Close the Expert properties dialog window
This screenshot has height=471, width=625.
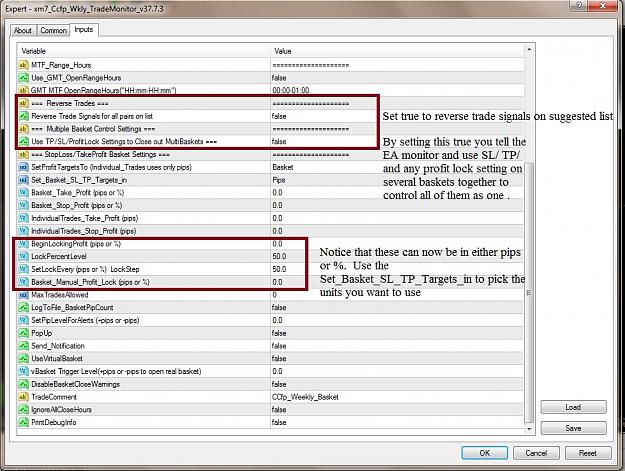click(x=603, y=6)
